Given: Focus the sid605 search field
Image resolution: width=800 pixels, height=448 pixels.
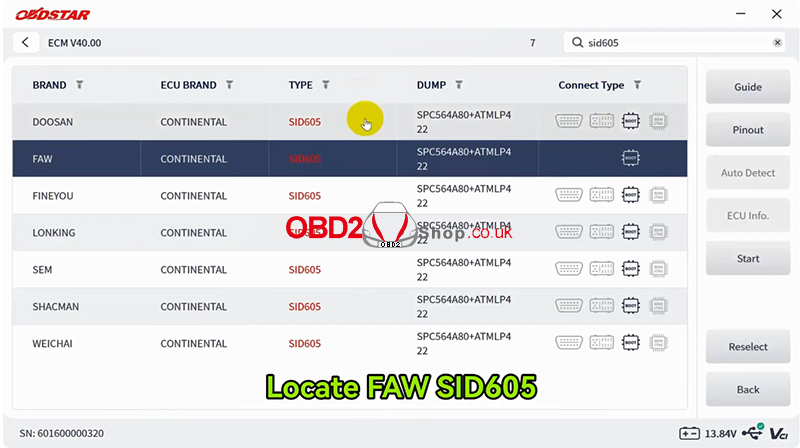Looking at the screenshot, I should click(674, 43).
